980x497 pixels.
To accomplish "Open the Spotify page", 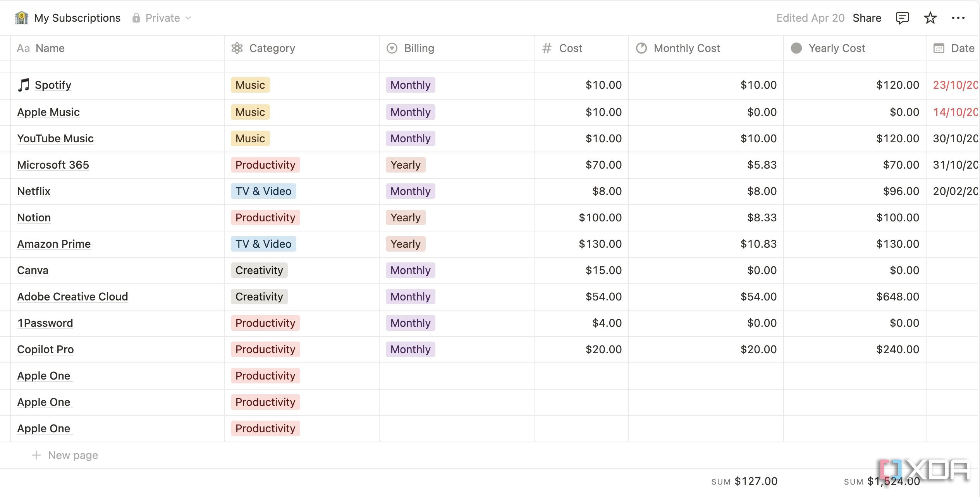I will [53, 85].
